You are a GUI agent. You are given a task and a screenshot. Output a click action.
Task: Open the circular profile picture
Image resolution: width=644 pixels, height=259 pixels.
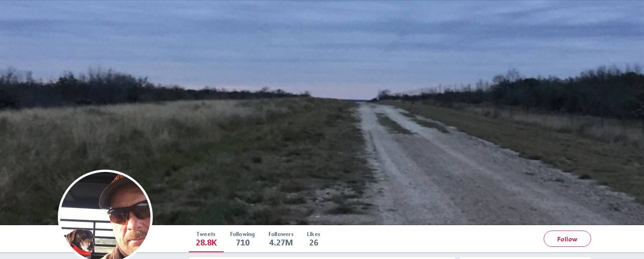105,216
